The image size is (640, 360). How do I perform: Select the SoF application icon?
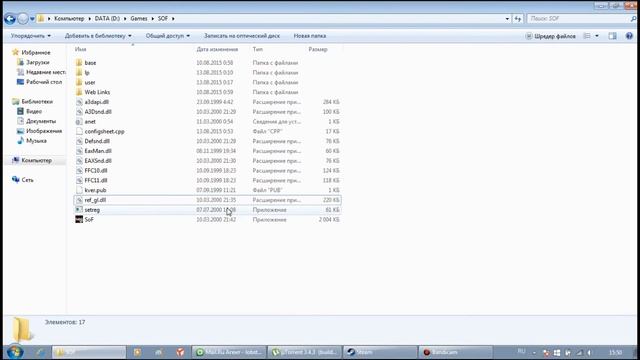[x=79, y=220]
